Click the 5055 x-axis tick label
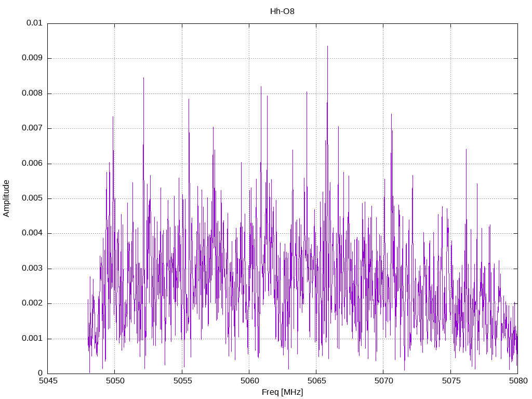532x399 pixels. coord(182,381)
